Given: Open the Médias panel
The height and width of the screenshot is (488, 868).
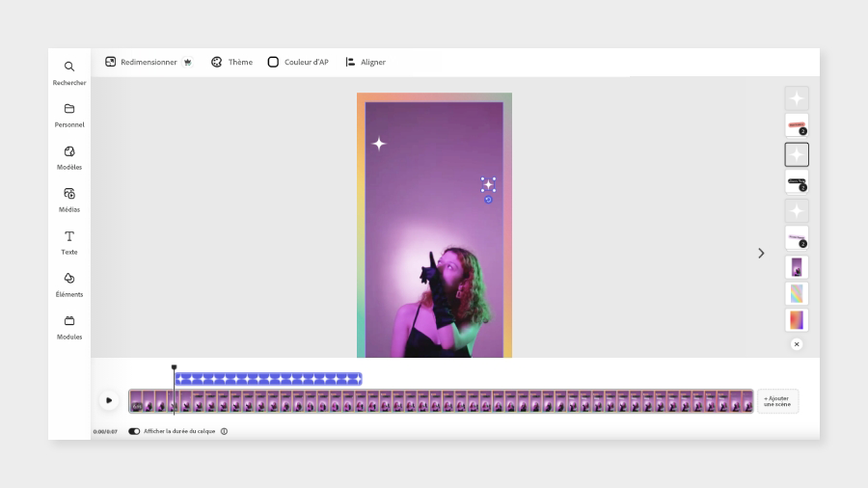Looking at the screenshot, I should [69, 201].
